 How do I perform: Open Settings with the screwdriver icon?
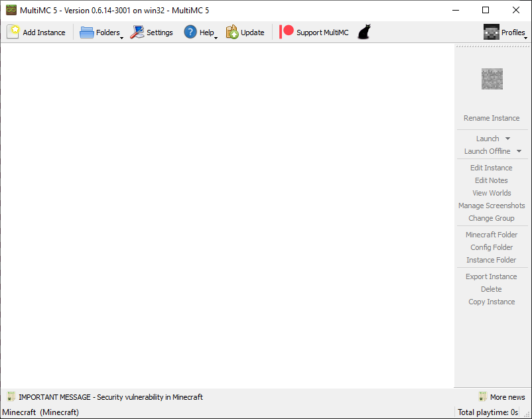coord(137,32)
